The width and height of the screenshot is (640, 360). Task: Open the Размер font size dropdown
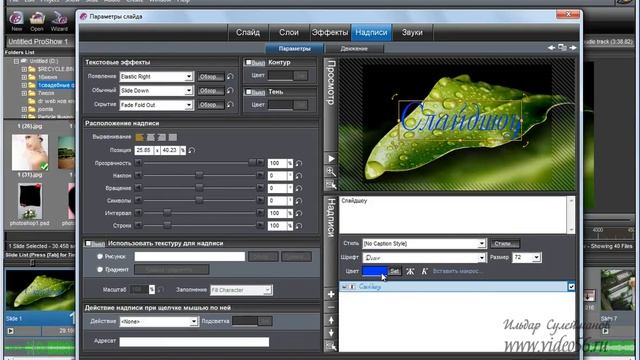click(x=536, y=258)
